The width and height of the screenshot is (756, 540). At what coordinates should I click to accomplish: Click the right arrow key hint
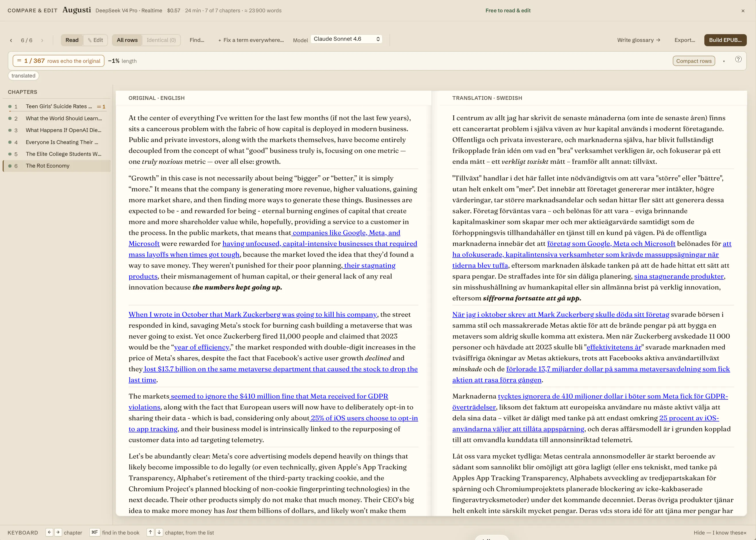pyautogui.click(x=58, y=532)
